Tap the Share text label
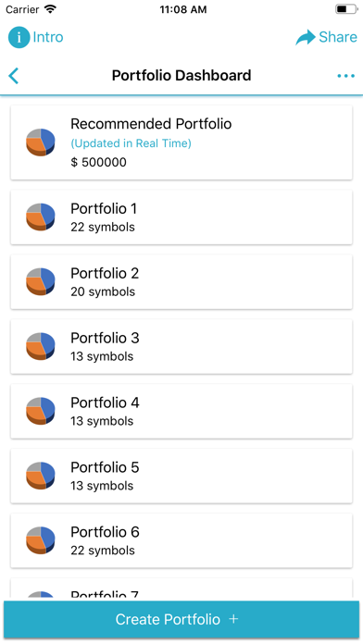 click(x=338, y=37)
